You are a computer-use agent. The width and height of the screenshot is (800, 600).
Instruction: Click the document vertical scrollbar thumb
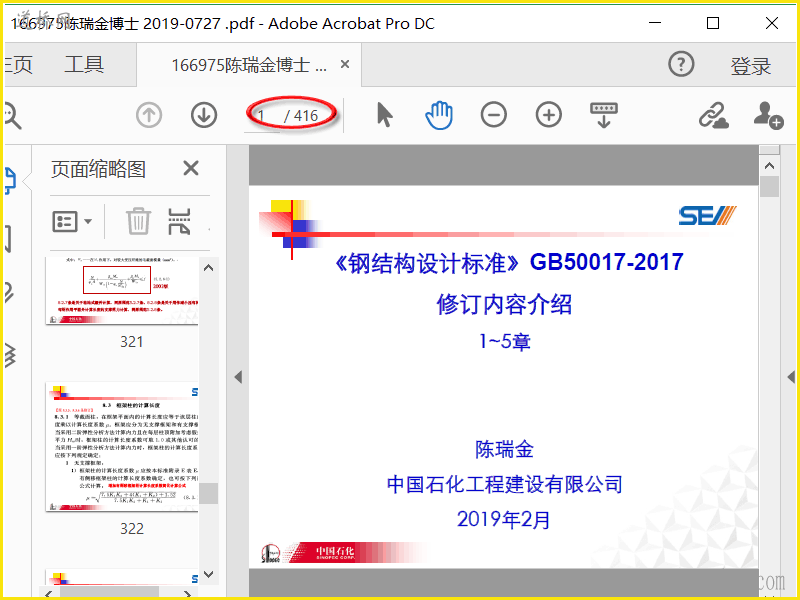769,186
